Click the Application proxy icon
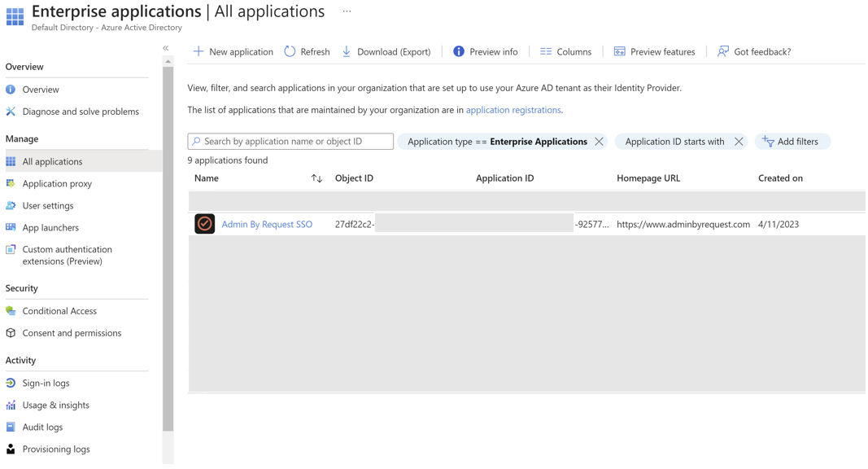Screen dimensions: 868x469 coord(11,183)
